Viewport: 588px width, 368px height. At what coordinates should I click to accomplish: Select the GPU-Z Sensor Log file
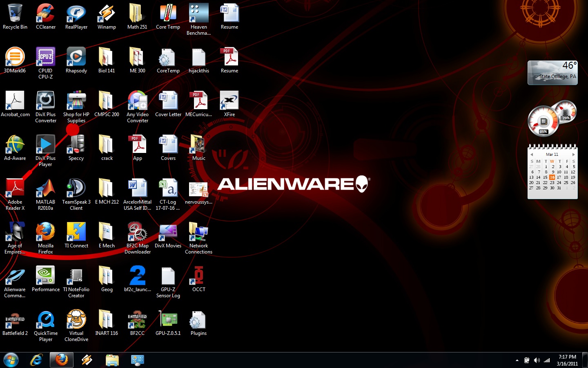click(168, 282)
